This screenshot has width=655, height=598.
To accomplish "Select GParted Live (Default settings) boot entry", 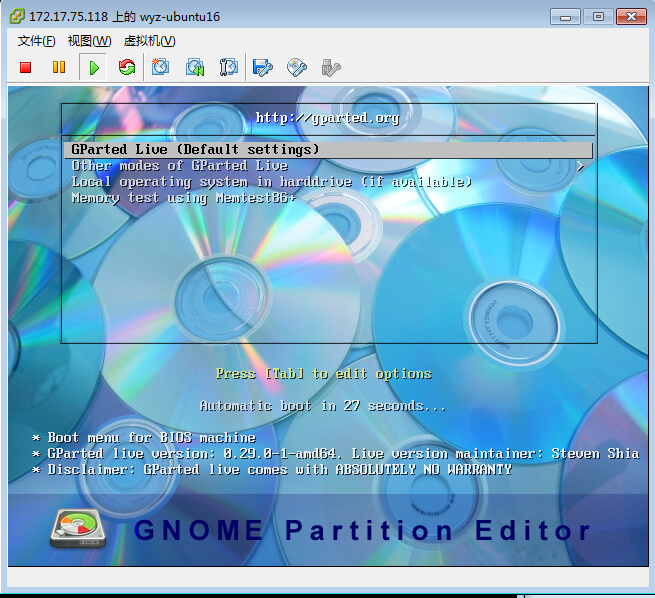I will click(x=195, y=149).
